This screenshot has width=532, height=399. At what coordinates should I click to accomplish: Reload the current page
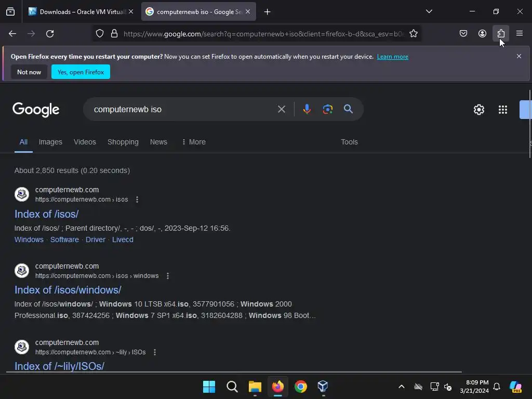tap(50, 34)
